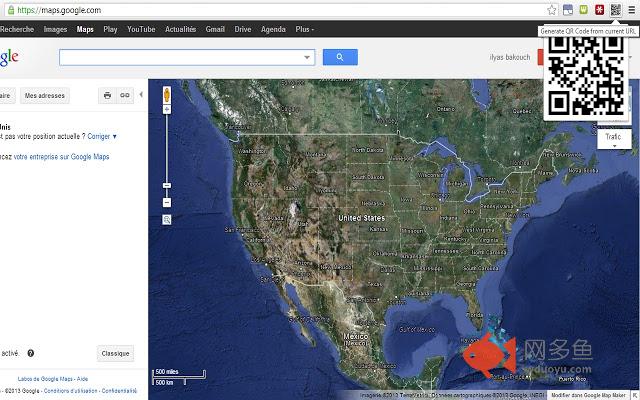The height and width of the screenshot is (400, 640).
Task: Open the search box suggestions dropdown arrow
Action: (307, 58)
